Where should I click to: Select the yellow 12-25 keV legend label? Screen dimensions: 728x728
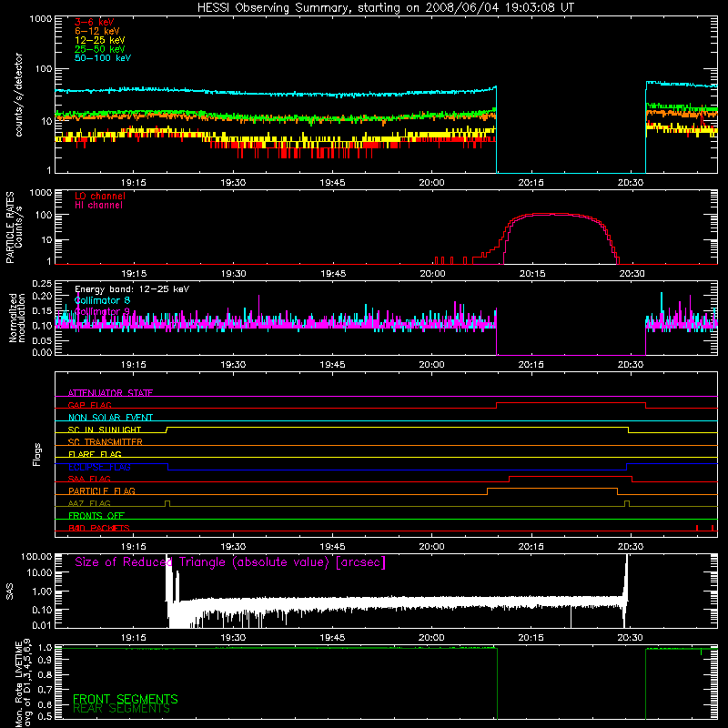click(100, 40)
